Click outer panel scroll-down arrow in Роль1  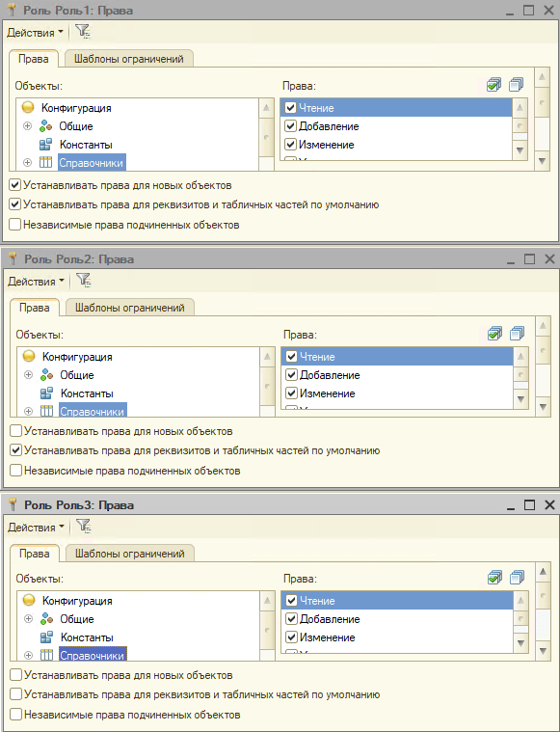[x=542, y=161]
